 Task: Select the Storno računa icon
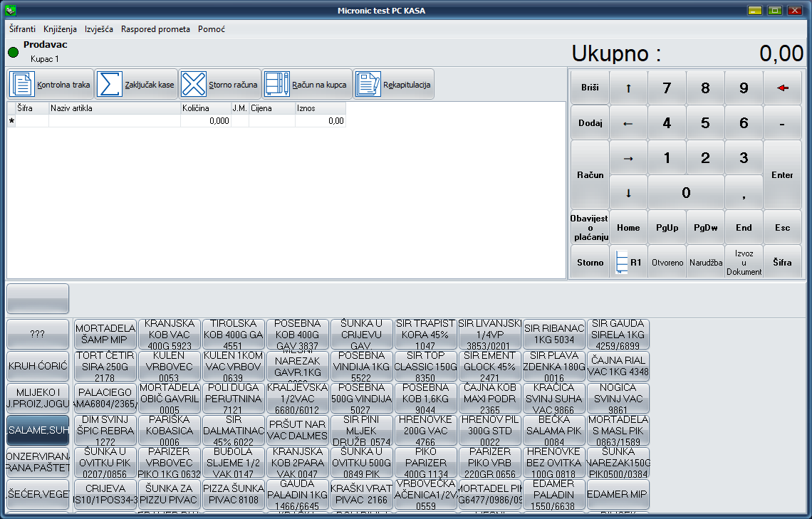tap(193, 85)
